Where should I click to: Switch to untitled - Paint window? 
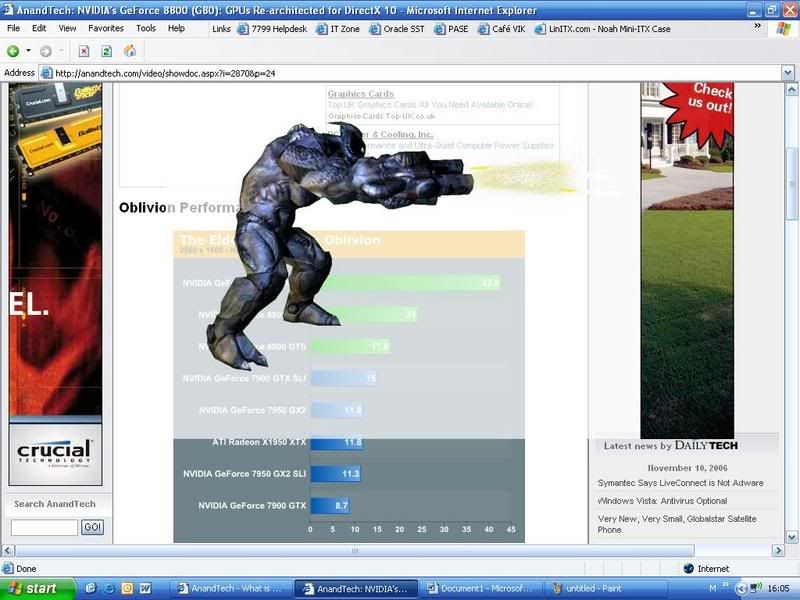[x=605, y=589]
